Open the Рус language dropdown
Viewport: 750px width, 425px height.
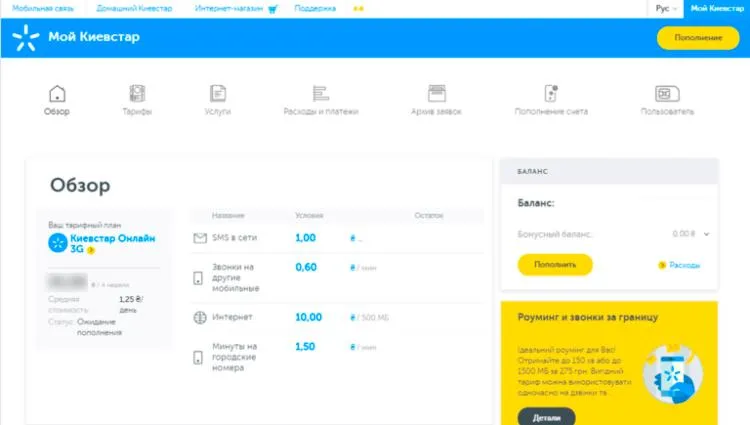[x=666, y=9]
